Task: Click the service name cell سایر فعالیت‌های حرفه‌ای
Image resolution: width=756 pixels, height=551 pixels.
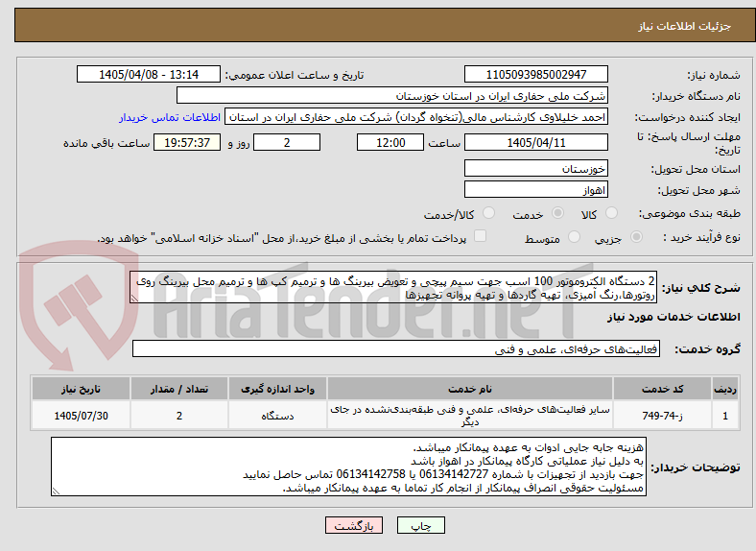Action: (x=469, y=416)
